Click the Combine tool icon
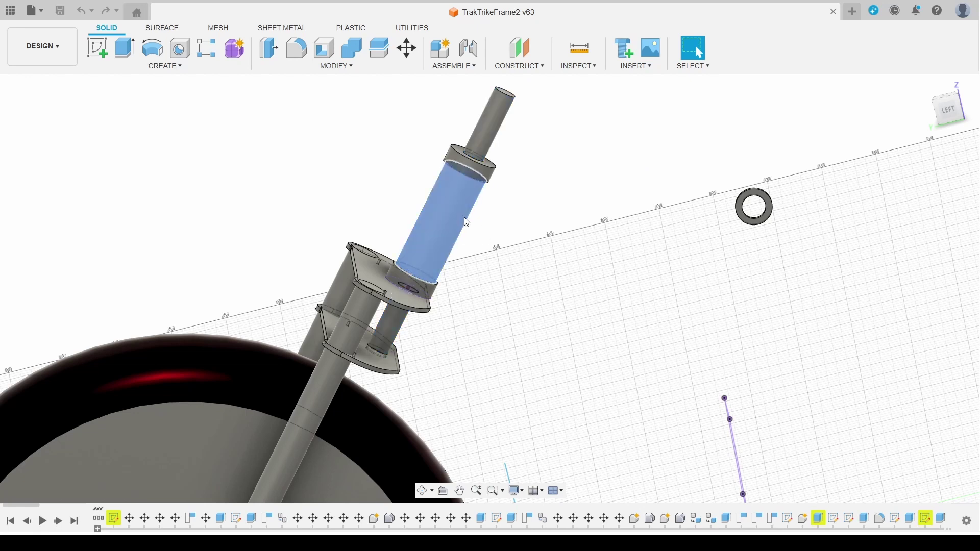This screenshot has width=980, height=551. (352, 48)
